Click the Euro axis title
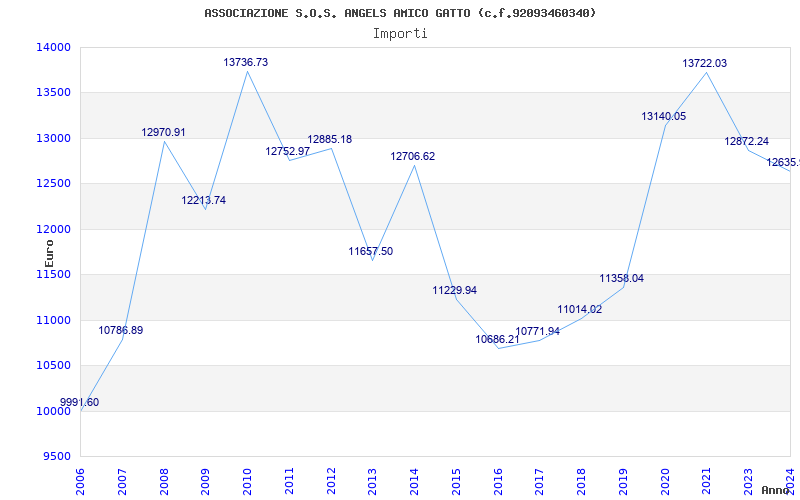Screen dimensions: 800x500 coord(49,254)
